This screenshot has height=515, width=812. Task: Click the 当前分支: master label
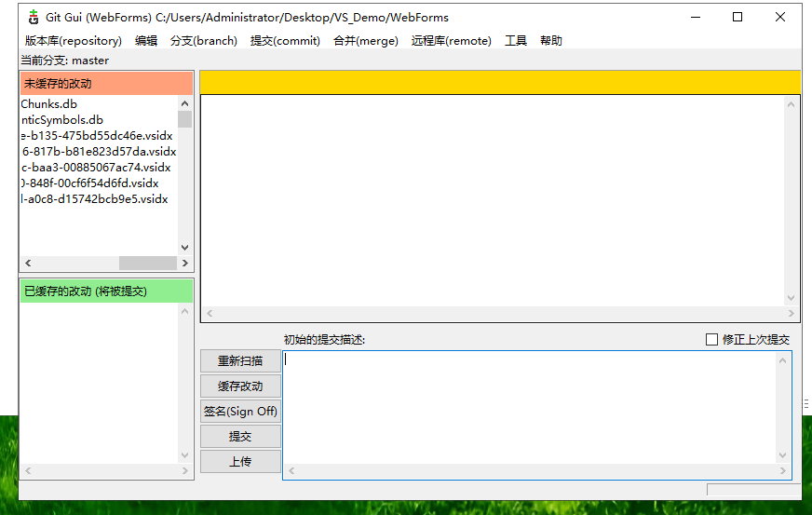pyautogui.click(x=65, y=61)
